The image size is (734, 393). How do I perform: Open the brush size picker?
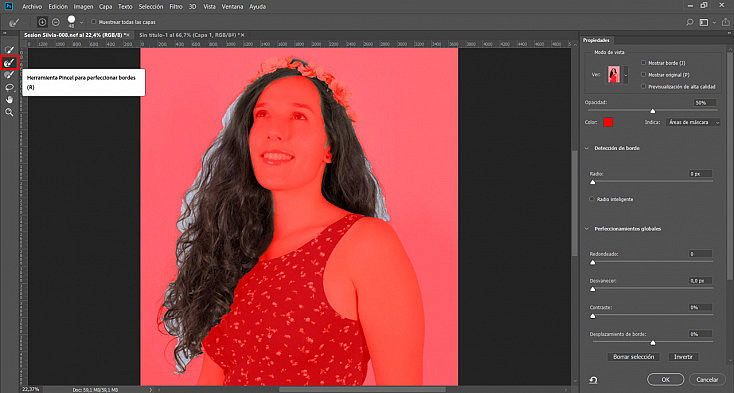point(82,22)
